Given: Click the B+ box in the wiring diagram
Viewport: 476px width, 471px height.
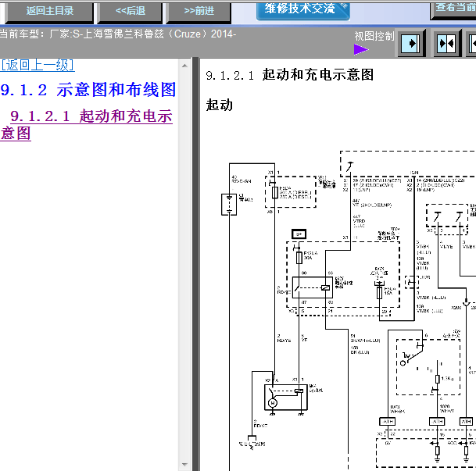Looking at the screenshot, I should (299, 234).
